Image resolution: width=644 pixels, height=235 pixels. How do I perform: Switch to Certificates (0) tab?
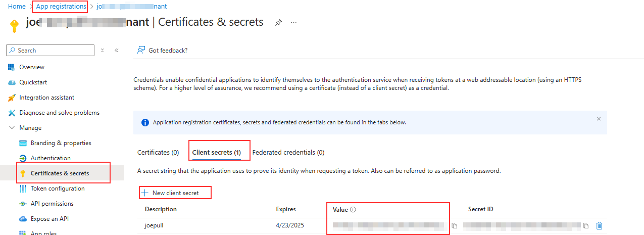pos(158,152)
